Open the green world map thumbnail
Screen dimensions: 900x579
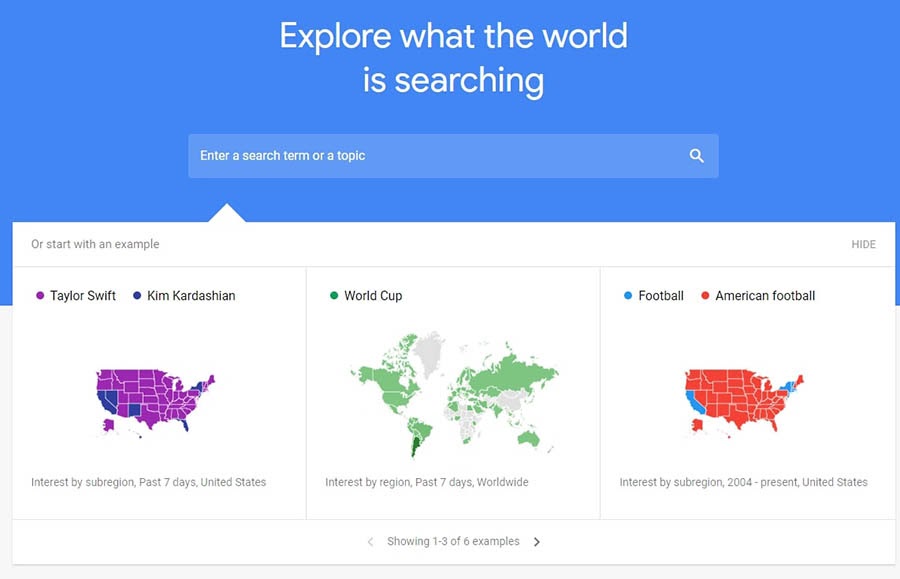[x=453, y=395]
